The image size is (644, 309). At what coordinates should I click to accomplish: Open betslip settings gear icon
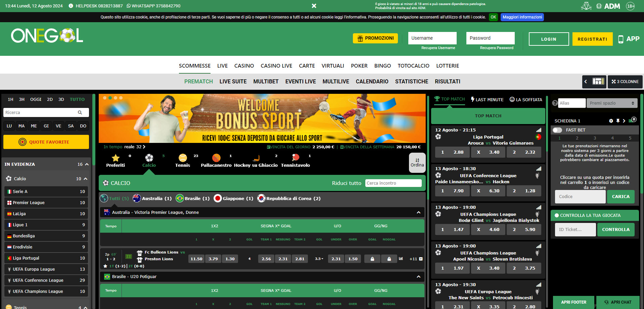611,121
